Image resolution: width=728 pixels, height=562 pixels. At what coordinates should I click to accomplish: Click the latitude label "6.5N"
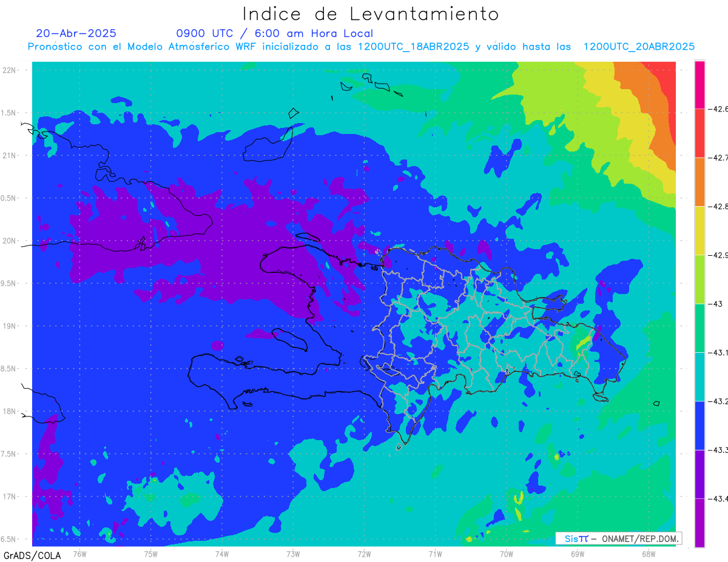click(x=9, y=539)
